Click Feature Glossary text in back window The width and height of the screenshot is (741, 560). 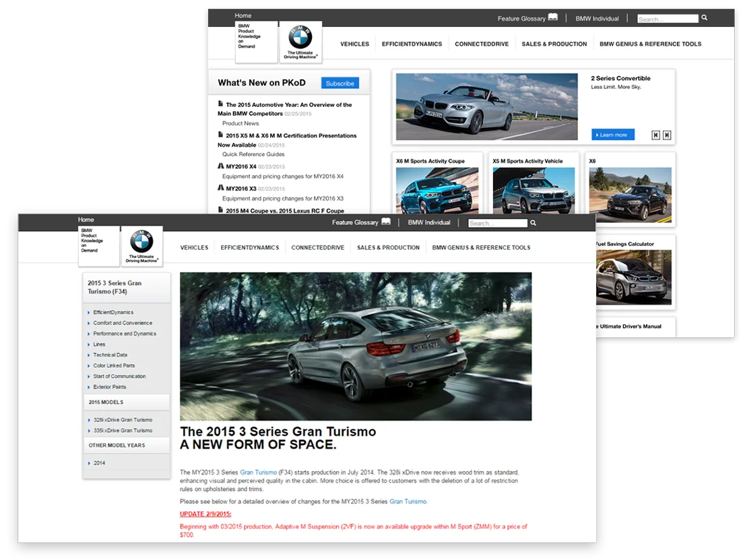click(521, 18)
